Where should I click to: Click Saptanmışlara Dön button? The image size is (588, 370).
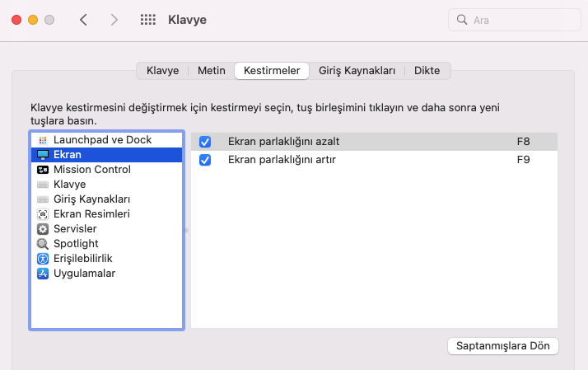tap(502, 346)
